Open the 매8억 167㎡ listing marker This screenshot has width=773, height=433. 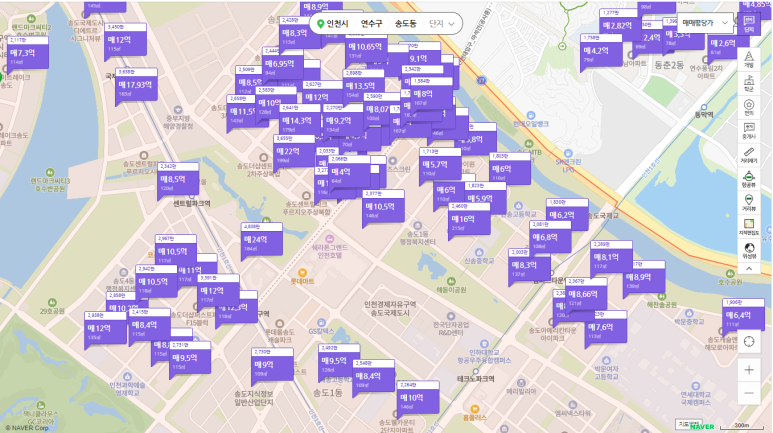coord(431,94)
